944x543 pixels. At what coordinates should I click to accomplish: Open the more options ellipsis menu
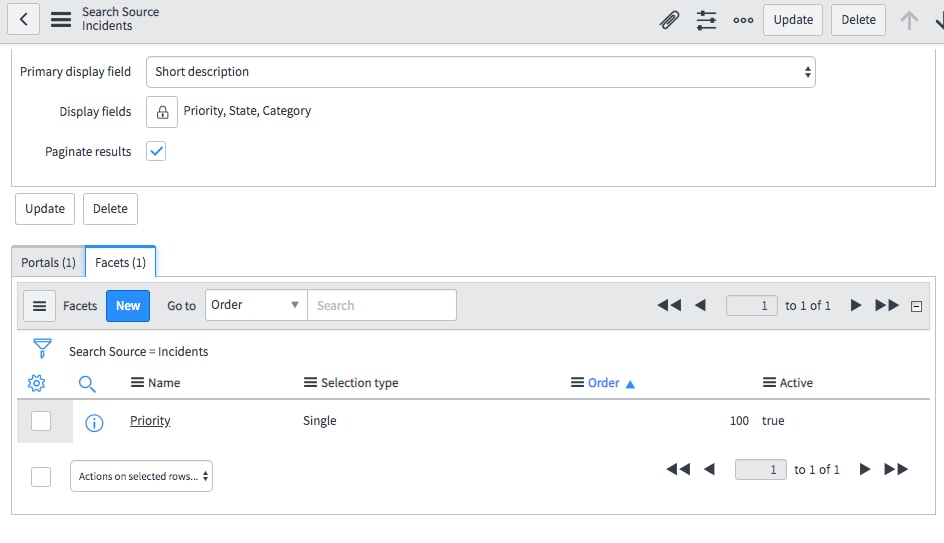[x=743, y=19]
